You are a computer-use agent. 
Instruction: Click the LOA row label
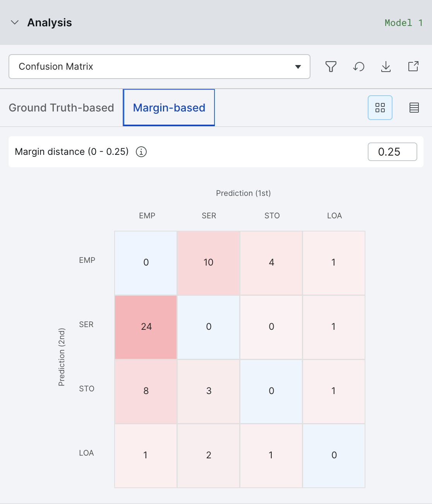(86, 453)
